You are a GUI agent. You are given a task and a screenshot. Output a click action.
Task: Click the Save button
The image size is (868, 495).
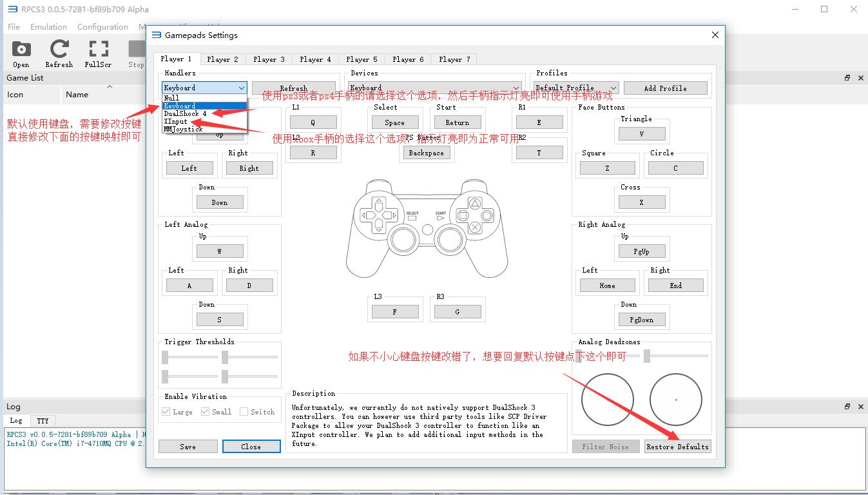tap(188, 447)
